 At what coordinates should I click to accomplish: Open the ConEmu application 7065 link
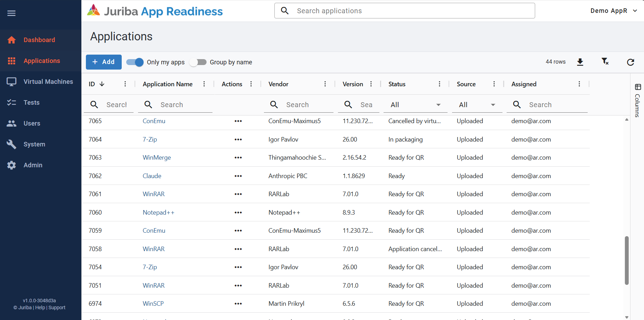(x=154, y=121)
